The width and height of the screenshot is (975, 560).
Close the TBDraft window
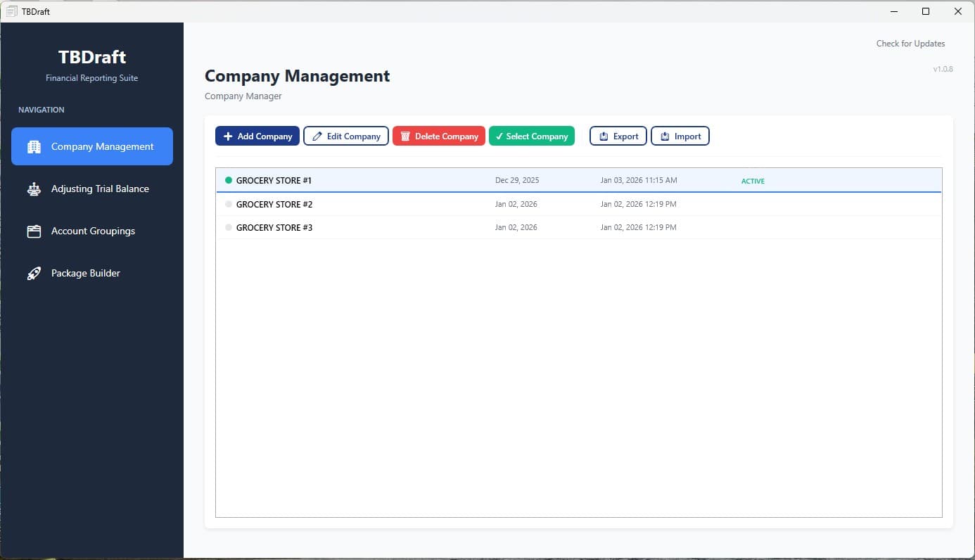coord(958,11)
